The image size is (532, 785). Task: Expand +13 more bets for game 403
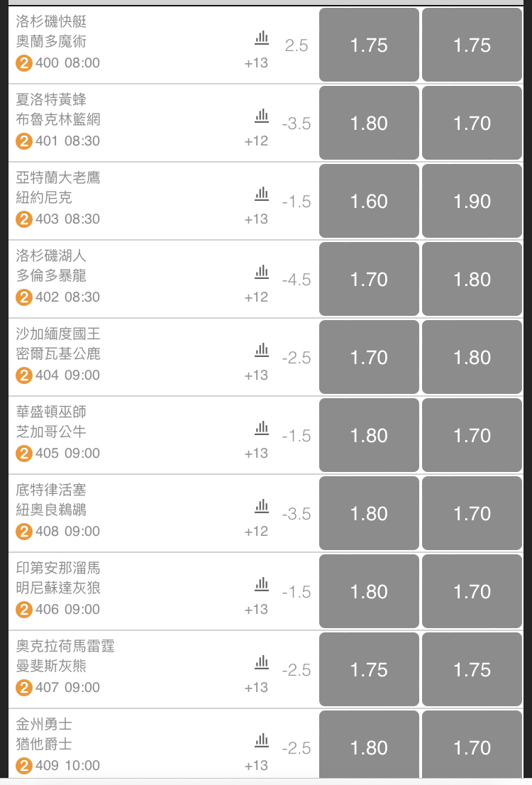tap(256, 219)
